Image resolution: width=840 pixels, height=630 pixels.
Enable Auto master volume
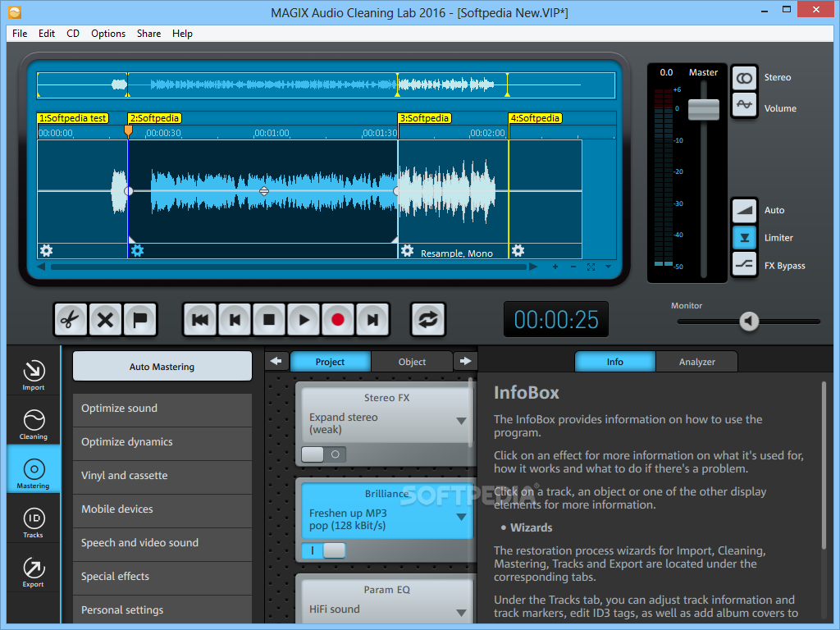click(x=744, y=210)
